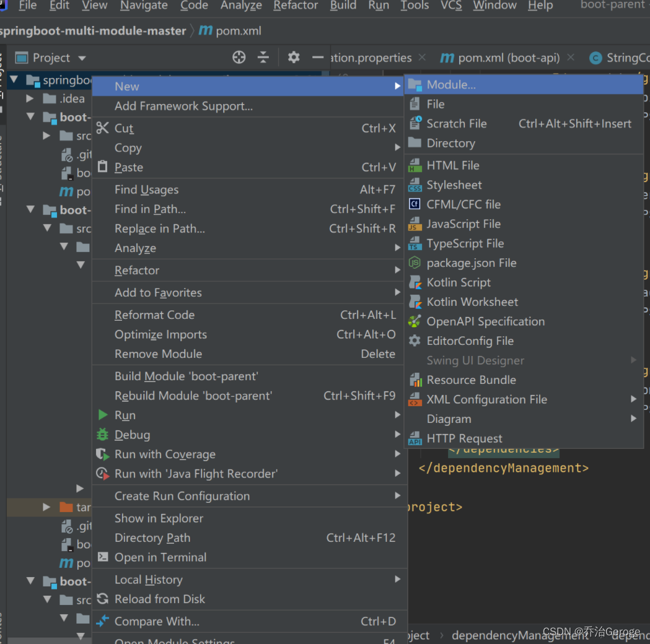Click the Paste clipboard icon
650x644 pixels.
click(x=102, y=167)
